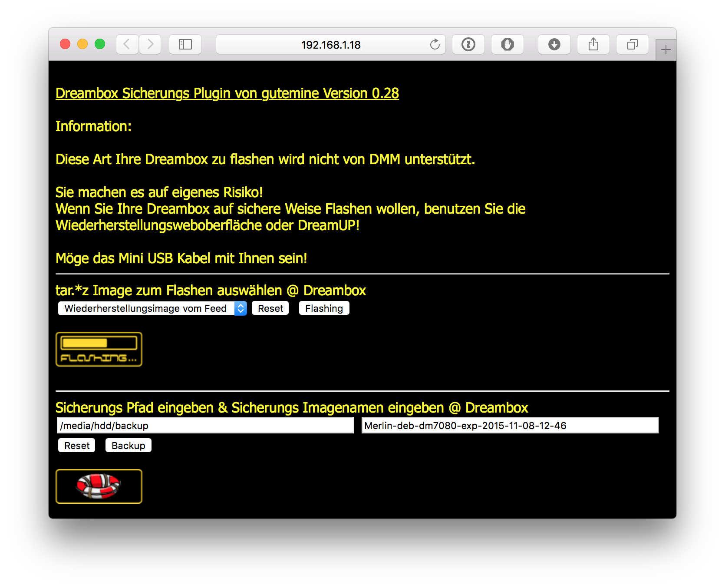Start backup with the Backup button
The image size is (725, 588).
click(129, 446)
